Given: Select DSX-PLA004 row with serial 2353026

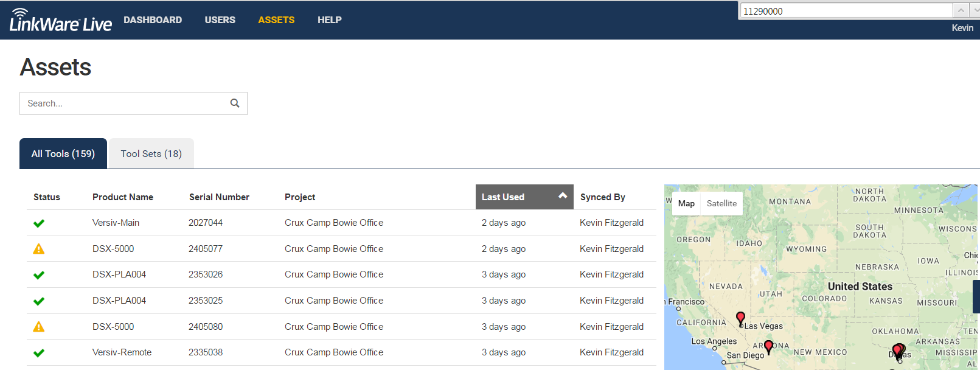Looking at the screenshot, I should coord(341,274).
